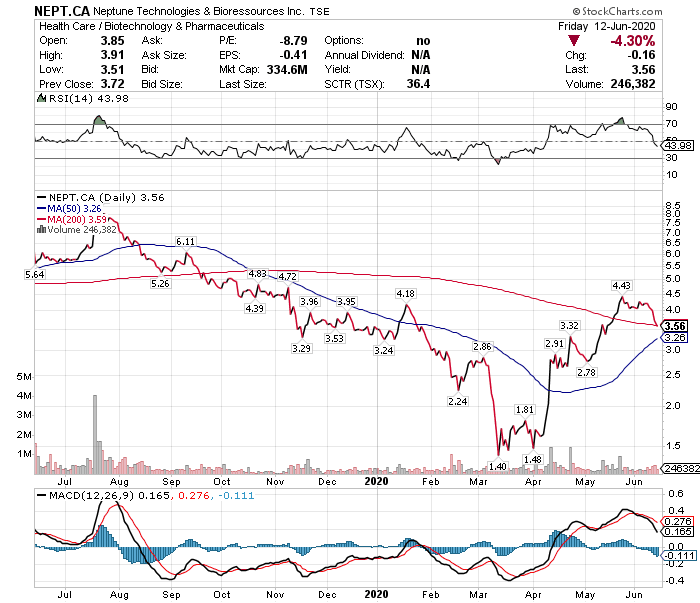This screenshot has width=700, height=603.
Task: Click the 3.95 price annotation label
Action: [346, 302]
